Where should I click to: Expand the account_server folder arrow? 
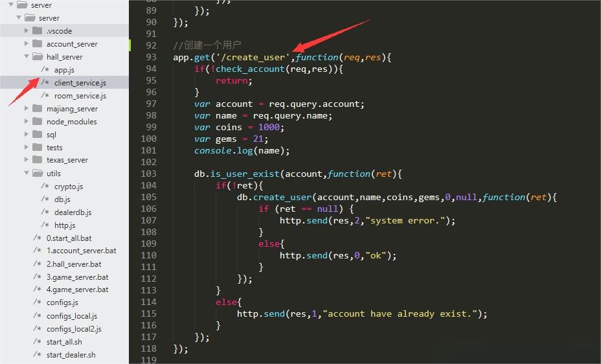click(26, 43)
